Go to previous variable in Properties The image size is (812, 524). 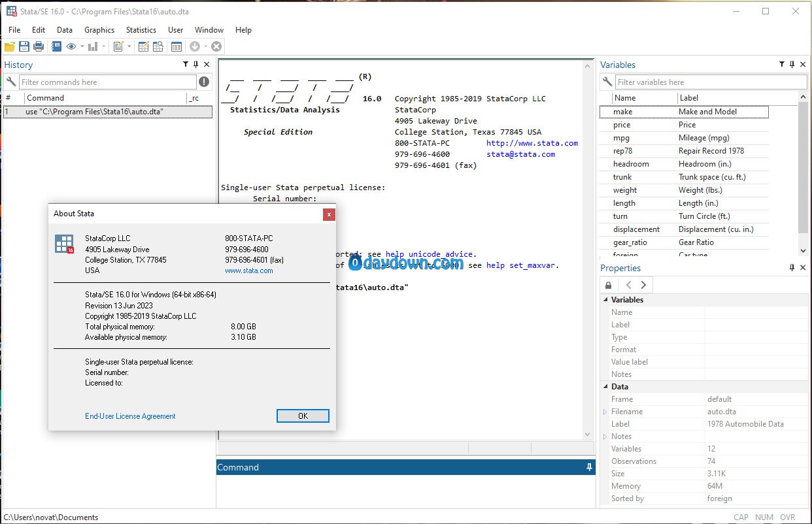click(629, 285)
